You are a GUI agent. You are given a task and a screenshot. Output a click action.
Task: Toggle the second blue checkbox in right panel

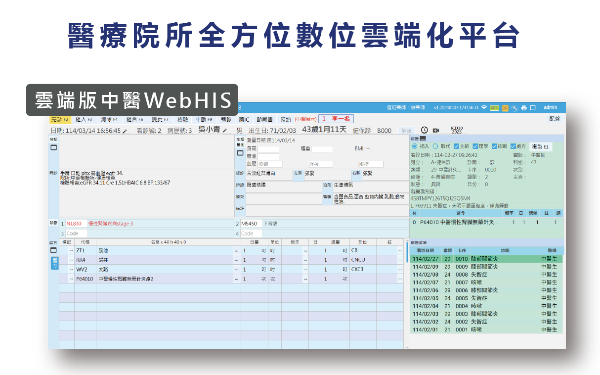click(x=475, y=146)
